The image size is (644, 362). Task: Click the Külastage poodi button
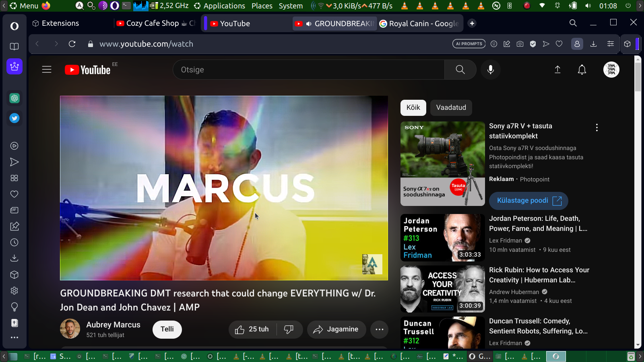pyautogui.click(x=528, y=201)
